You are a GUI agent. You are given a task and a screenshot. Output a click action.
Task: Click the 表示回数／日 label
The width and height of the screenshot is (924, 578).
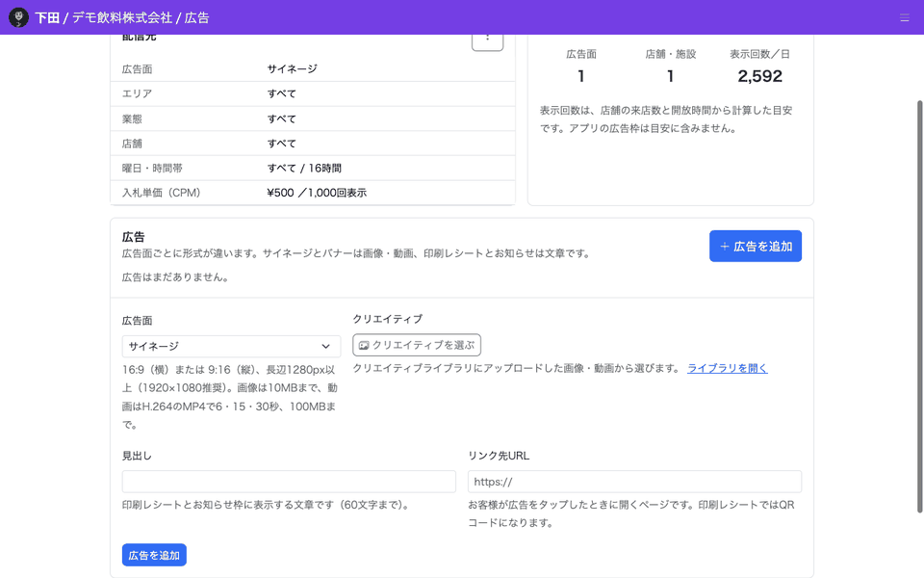tap(759, 54)
